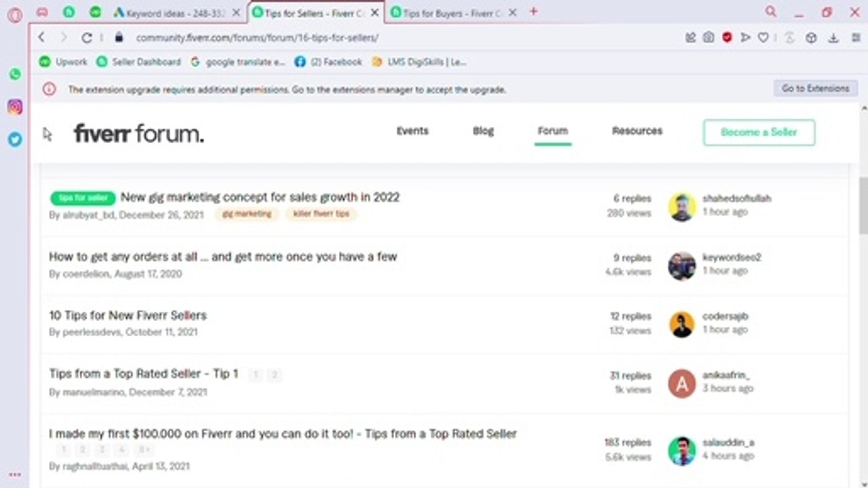Open the extensions cube icon
Image resolution: width=868 pixels, height=488 pixels.
[811, 38]
